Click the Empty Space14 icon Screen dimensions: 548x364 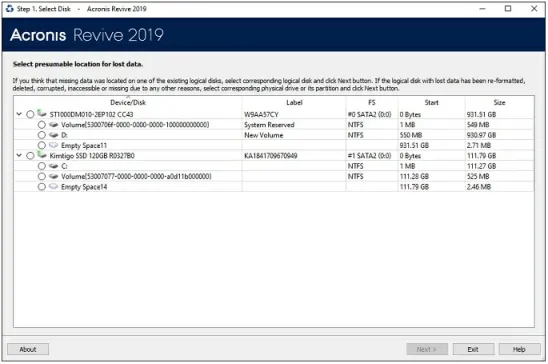[x=53, y=187]
